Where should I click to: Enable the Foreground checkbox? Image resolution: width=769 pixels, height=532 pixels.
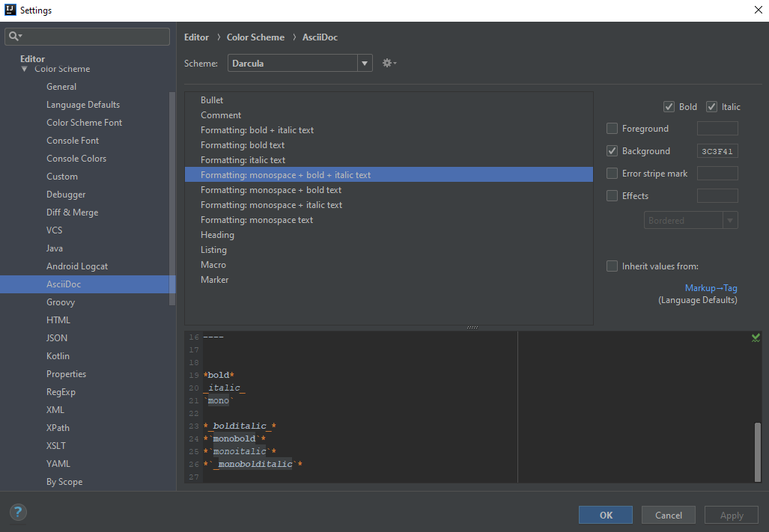[612, 128]
